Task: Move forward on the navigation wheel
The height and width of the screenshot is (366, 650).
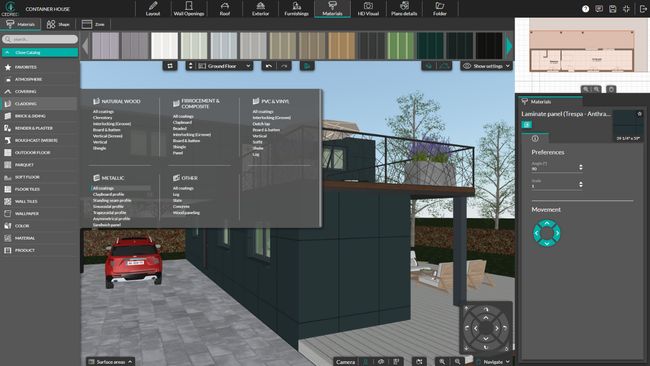Action: pos(486,317)
